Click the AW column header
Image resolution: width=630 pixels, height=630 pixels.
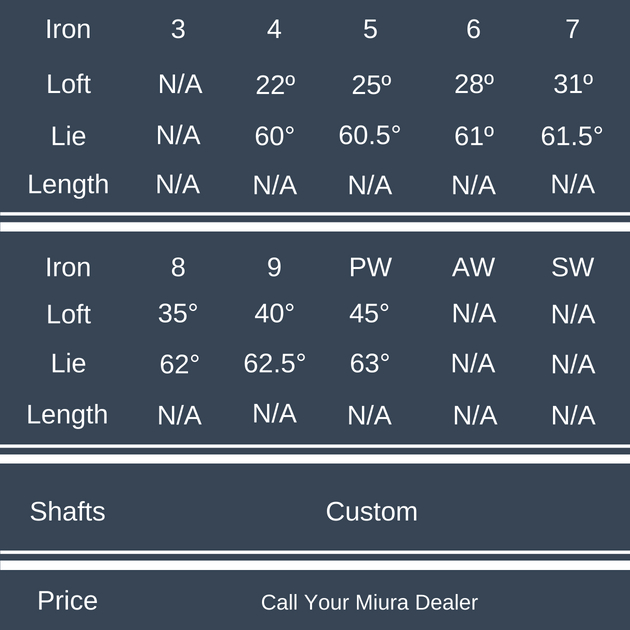(x=473, y=267)
